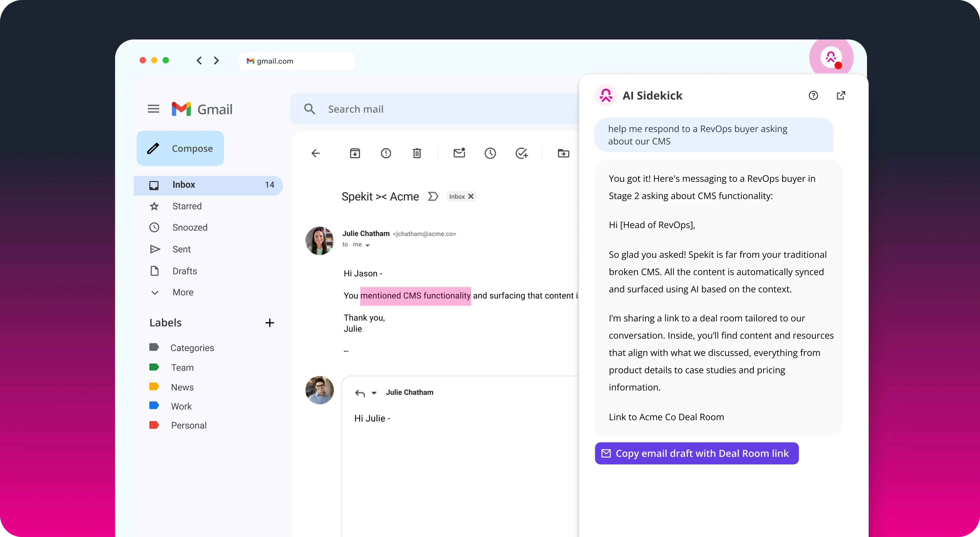Screen dimensions: 980x537
Task: Report this email as spam
Action: (x=386, y=153)
